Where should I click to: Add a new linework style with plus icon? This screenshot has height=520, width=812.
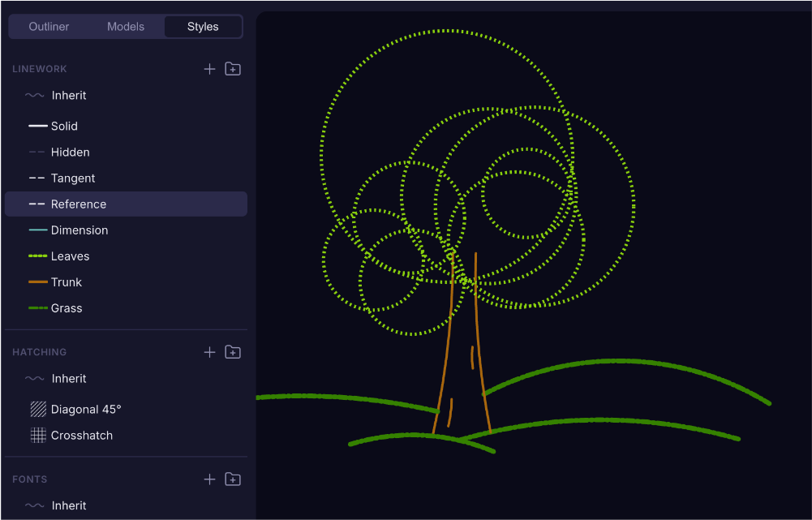(x=209, y=69)
